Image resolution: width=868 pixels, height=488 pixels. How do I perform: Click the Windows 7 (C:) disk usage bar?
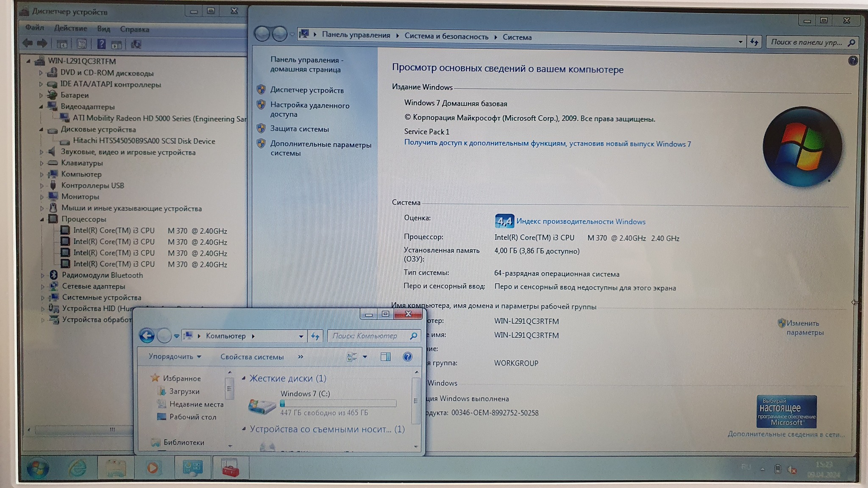[x=338, y=404]
